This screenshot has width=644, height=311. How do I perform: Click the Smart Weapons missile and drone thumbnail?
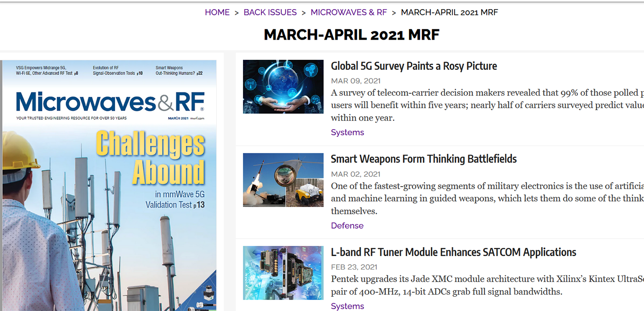[x=283, y=180]
